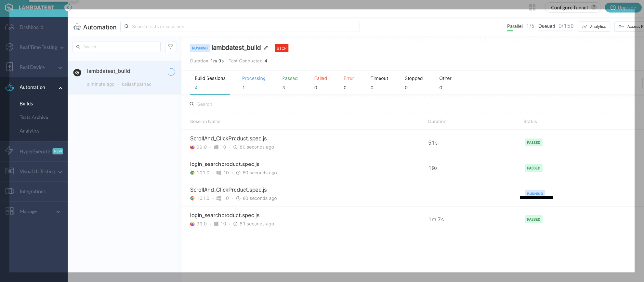Click the Queued 0/150 indicator

coord(556,26)
